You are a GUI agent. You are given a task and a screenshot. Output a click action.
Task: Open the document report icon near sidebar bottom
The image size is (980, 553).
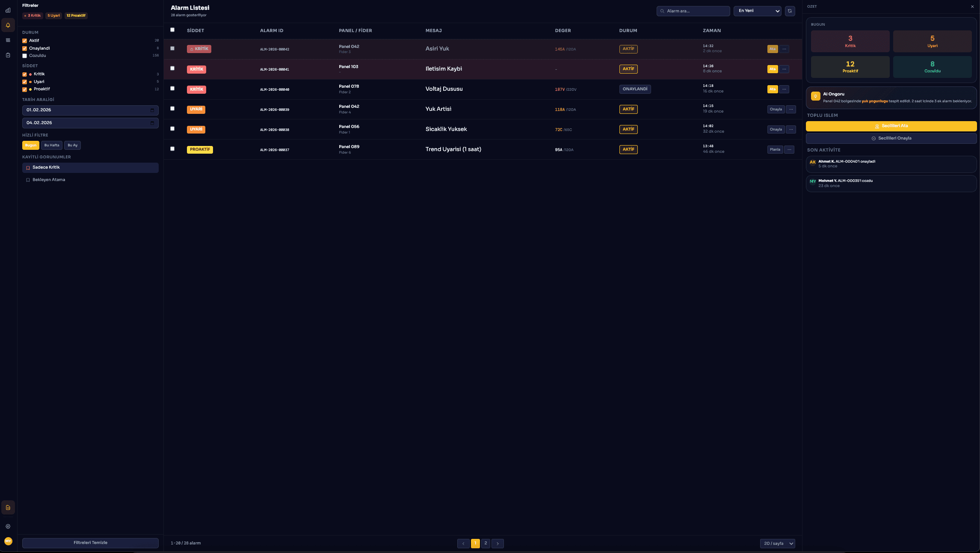[8, 508]
